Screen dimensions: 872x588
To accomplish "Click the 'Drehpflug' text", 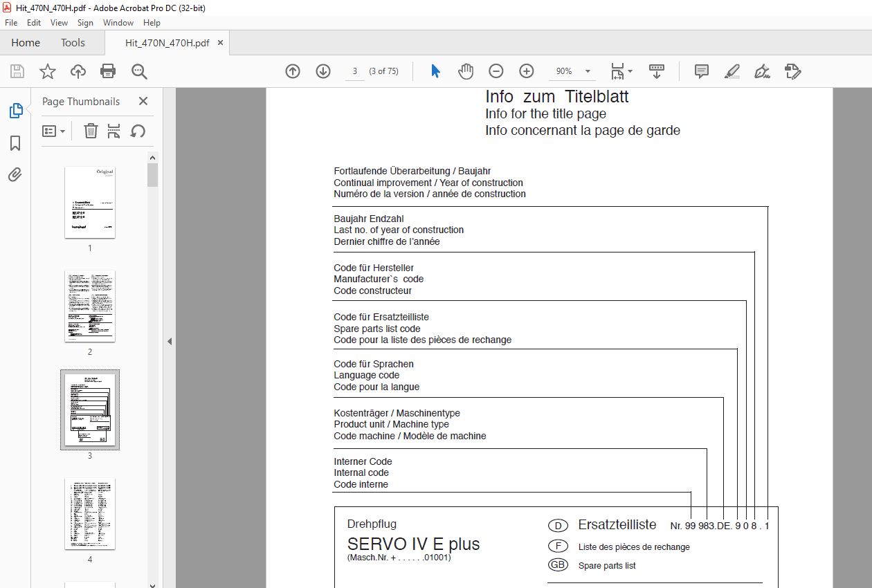I will click(372, 524).
